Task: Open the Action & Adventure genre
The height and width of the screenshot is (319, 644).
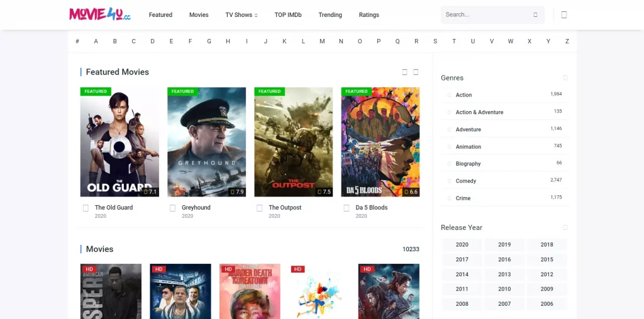Action: [479, 112]
